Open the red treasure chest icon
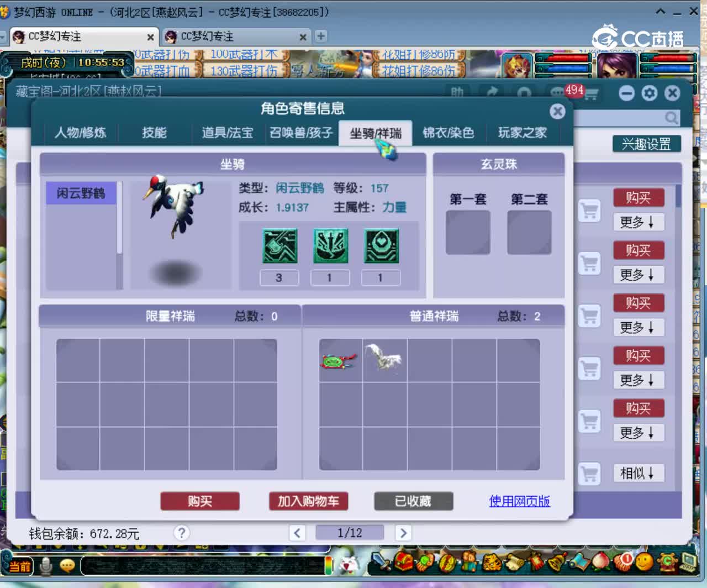This screenshot has height=588, width=707. point(404,561)
